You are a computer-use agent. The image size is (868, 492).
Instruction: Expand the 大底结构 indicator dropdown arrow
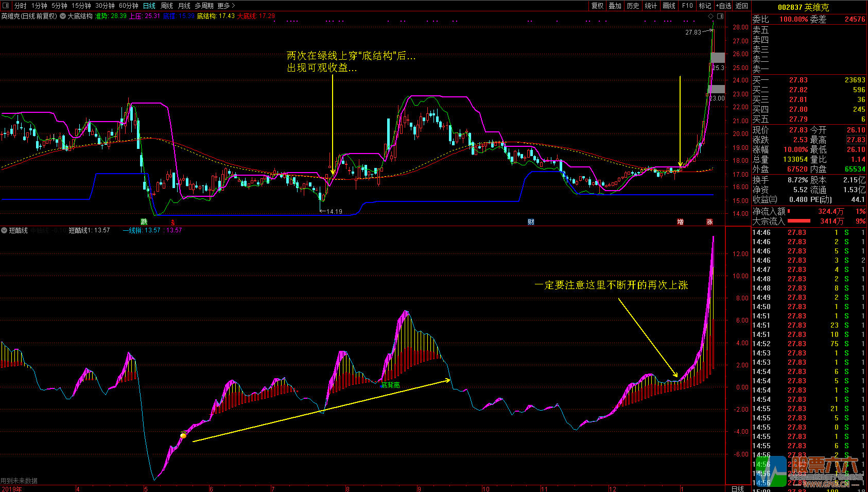(x=63, y=16)
